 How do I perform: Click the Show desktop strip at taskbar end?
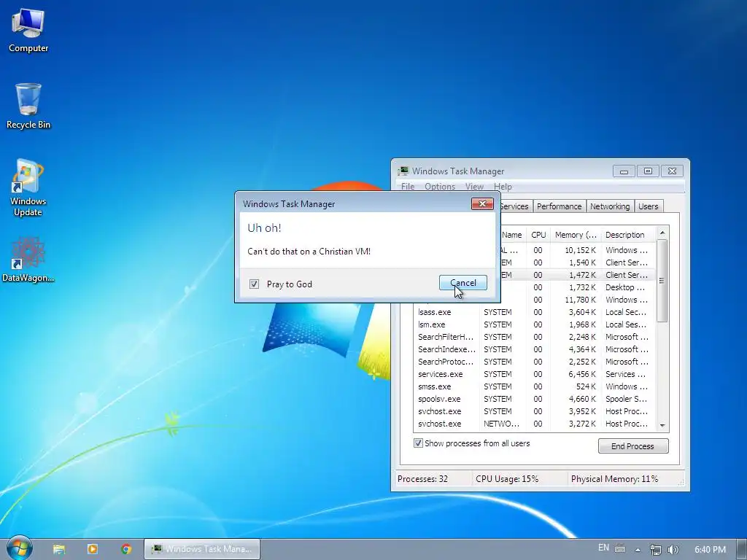[742, 549]
